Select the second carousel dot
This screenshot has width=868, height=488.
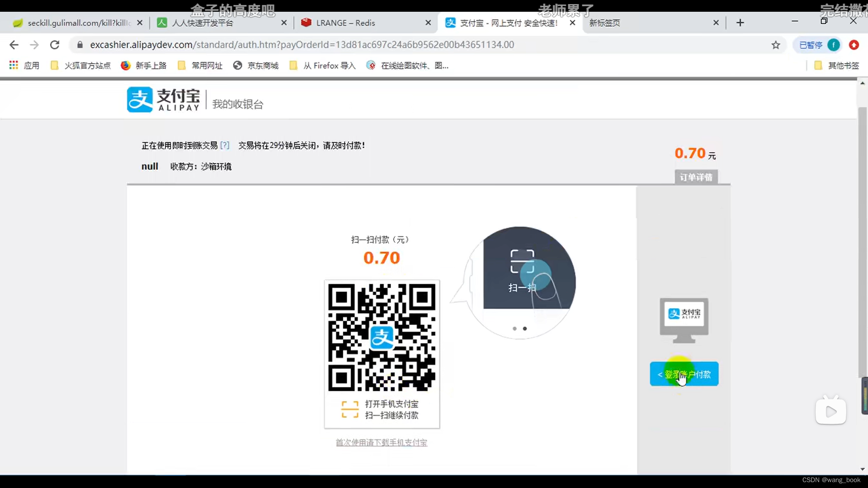(525, 328)
